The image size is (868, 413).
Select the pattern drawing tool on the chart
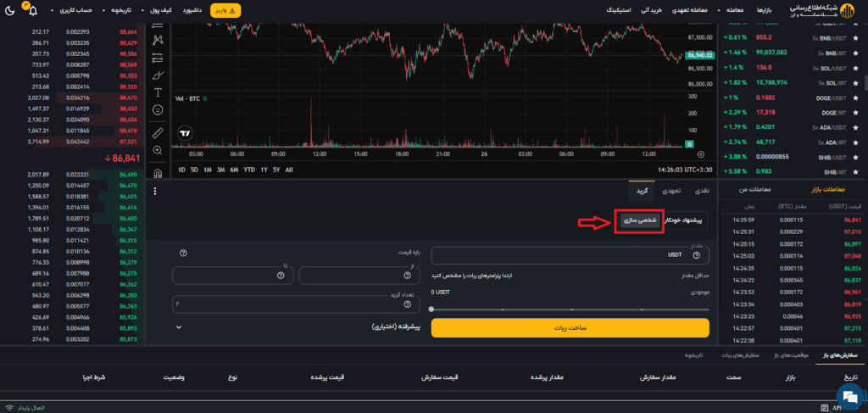click(x=158, y=40)
